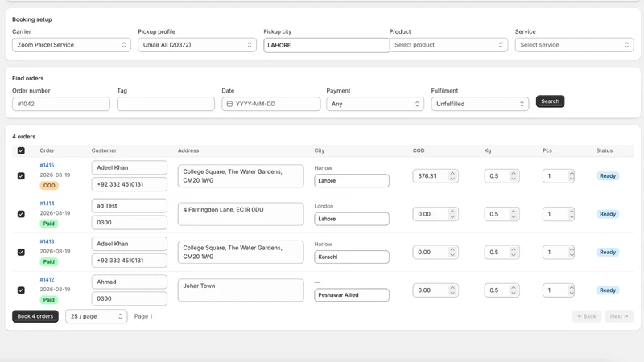This screenshot has height=362, width=644.
Task: Open order link #1413
Action: coord(47,241)
